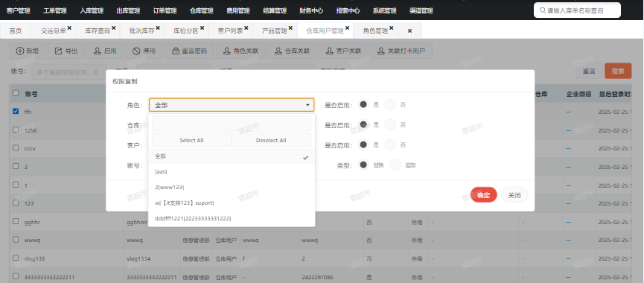Image resolution: width=644 pixels, height=283 pixels.
Task: Open the 客户管理 top menu
Action: (19, 10)
